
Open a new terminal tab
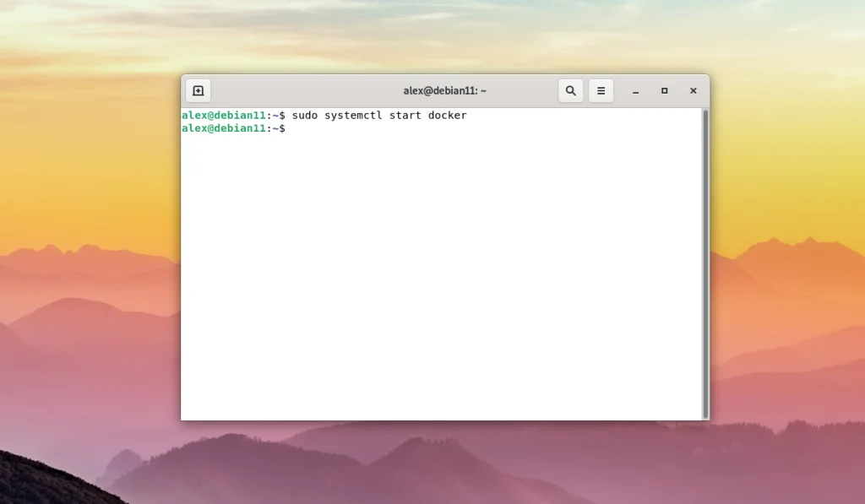(198, 90)
